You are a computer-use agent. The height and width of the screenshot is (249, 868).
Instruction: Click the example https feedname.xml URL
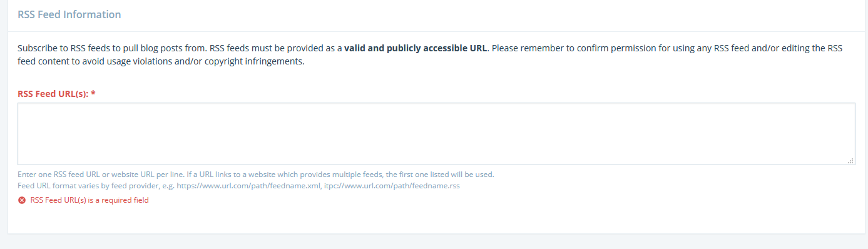coord(248,186)
